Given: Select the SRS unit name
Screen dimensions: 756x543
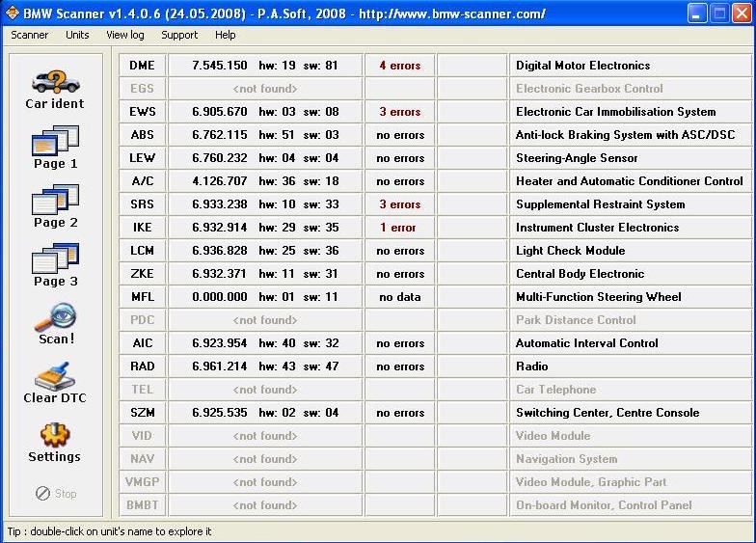Looking at the screenshot, I should click(x=143, y=204).
